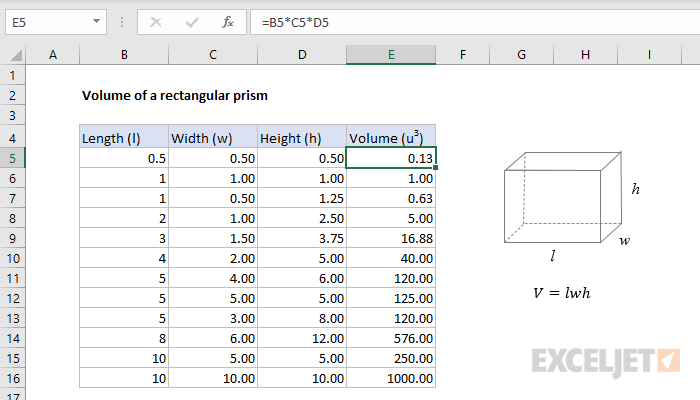Select the height cell 1.25
The image size is (700, 400).
tap(302, 198)
